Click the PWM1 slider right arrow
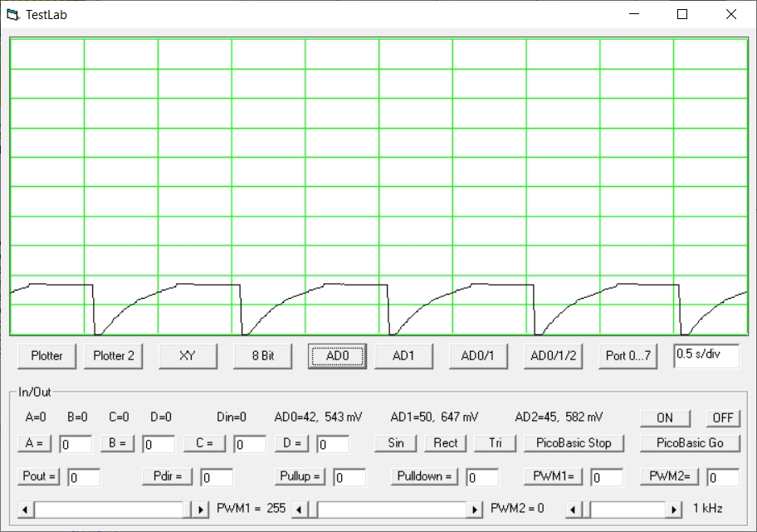Viewport: 757px width, 532px height. (200, 509)
